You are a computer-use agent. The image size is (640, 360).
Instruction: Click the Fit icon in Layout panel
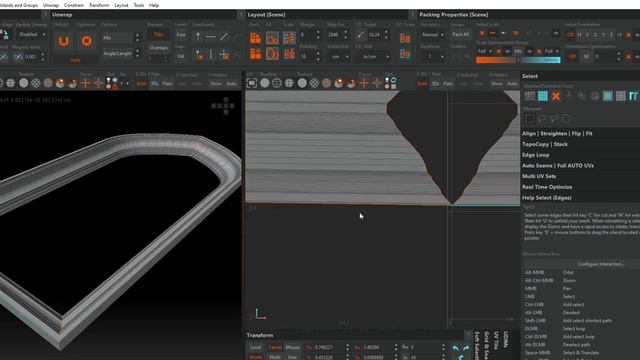coord(272,38)
